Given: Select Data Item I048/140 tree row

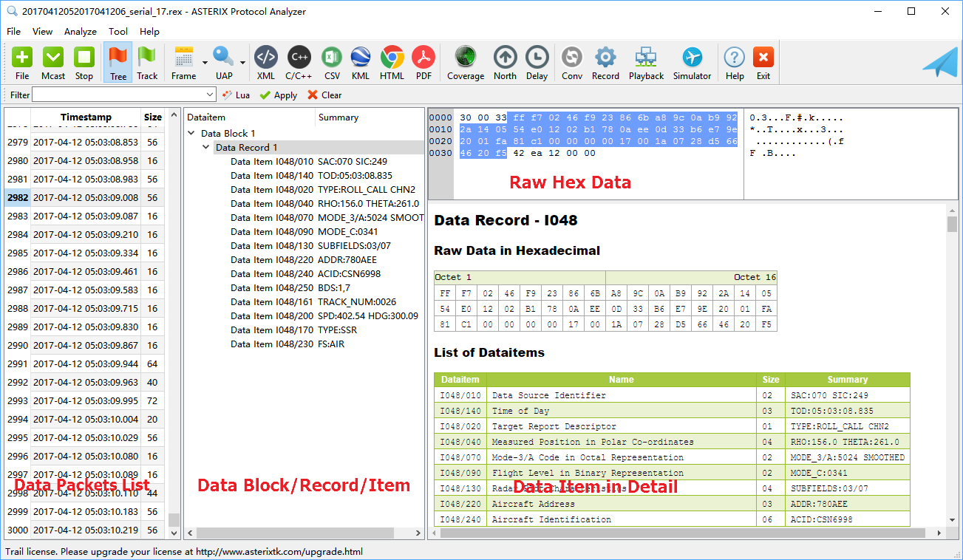Looking at the screenshot, I should (311, 176).
